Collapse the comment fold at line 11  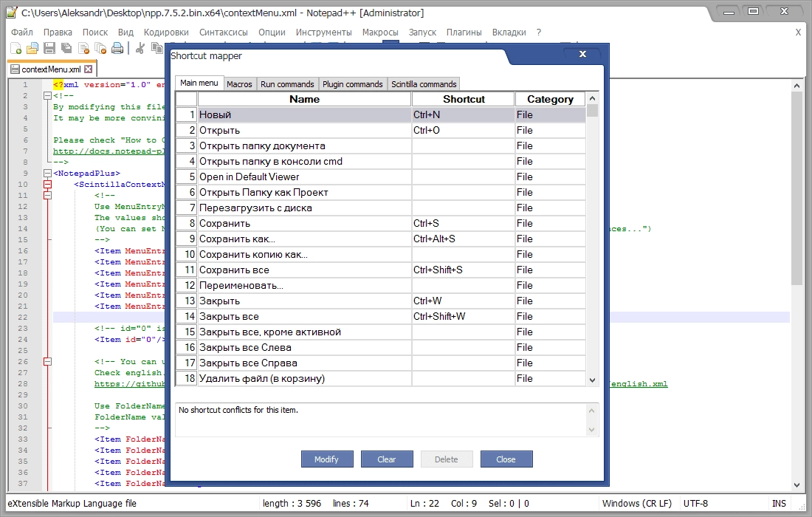point(48,195)
